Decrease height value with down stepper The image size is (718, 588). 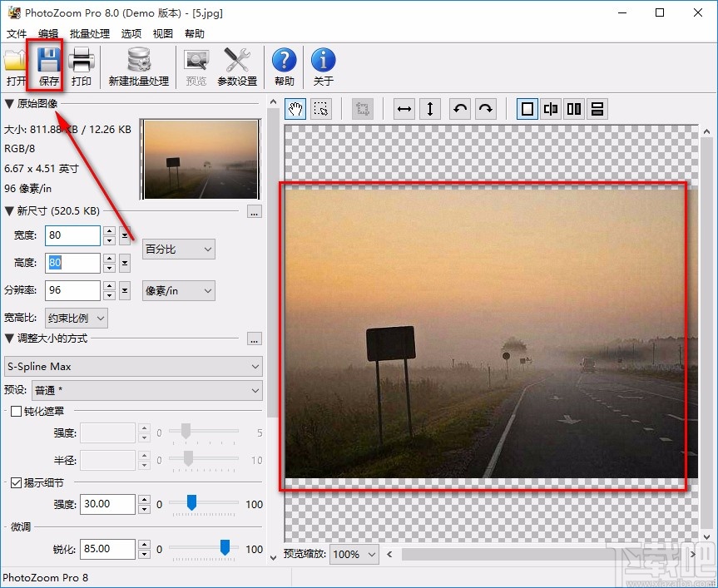click(109, 268)
